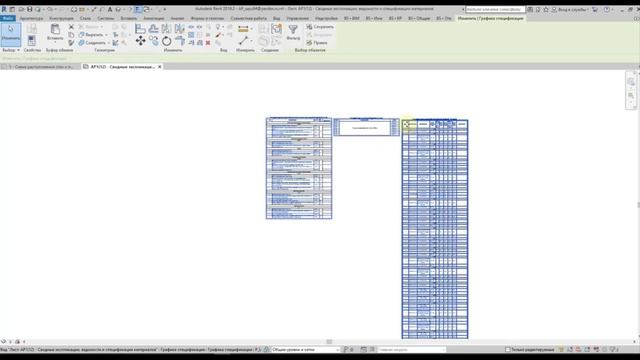Open the View (Вид) ribbon tab

coord(276,18)
